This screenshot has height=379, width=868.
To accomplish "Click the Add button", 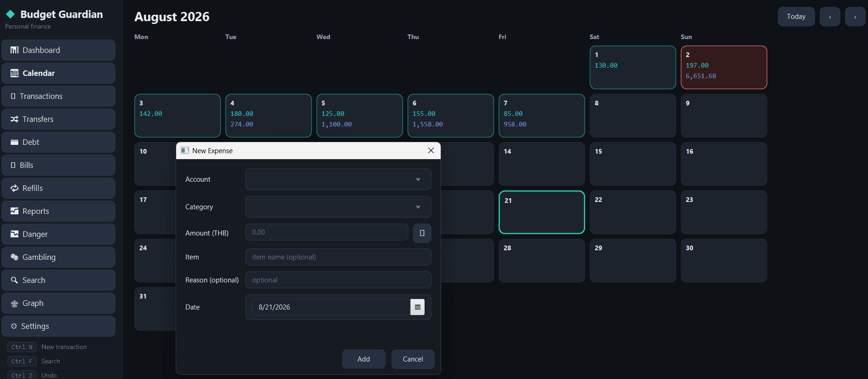I will tap(363, 359).
